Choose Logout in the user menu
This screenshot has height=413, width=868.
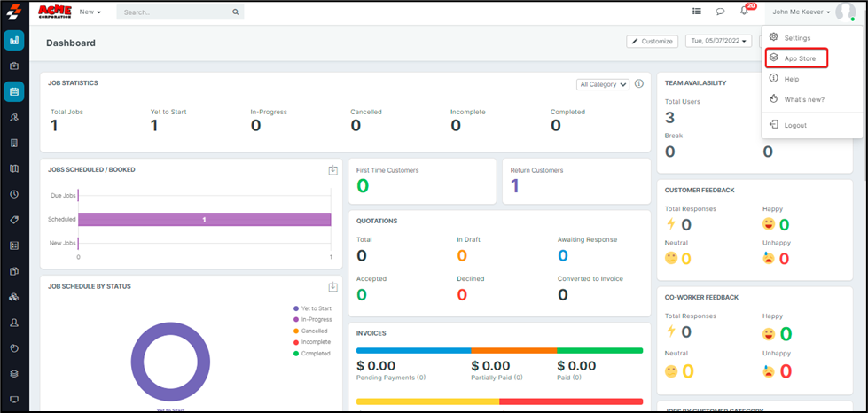pos(794,125)
